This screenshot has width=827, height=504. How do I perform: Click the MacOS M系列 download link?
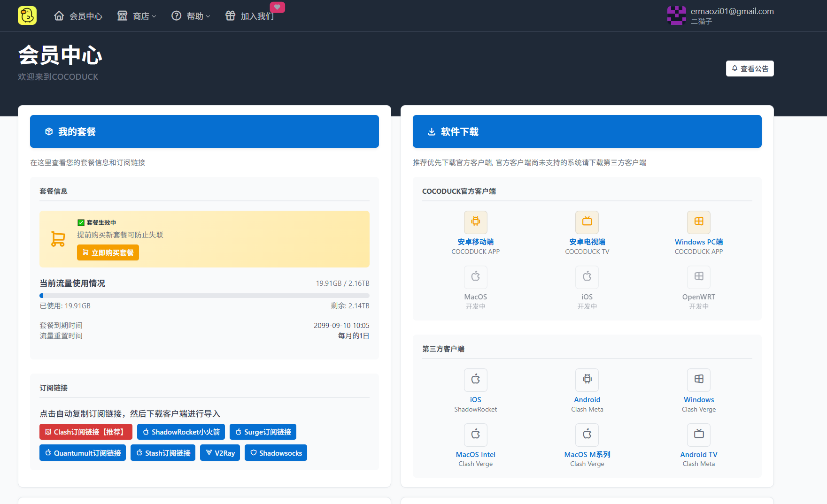(587, 454)
